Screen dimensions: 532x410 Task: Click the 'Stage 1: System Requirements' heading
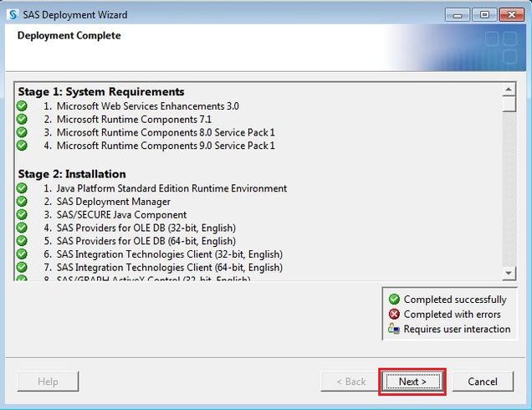101,92
